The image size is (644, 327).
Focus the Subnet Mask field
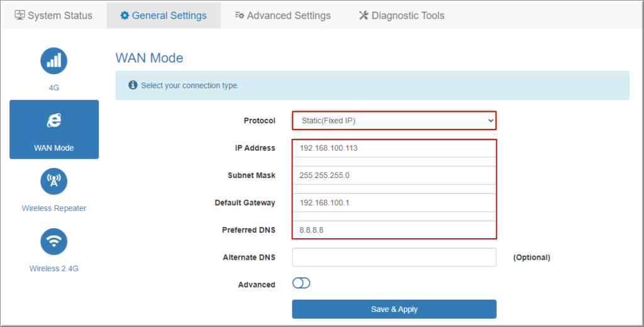[x=394, y=175]
